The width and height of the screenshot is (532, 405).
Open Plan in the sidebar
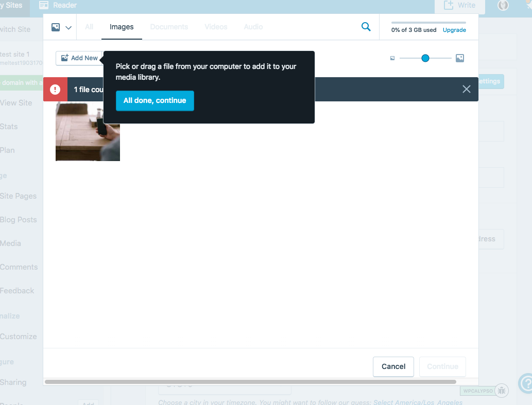point(7,150)
